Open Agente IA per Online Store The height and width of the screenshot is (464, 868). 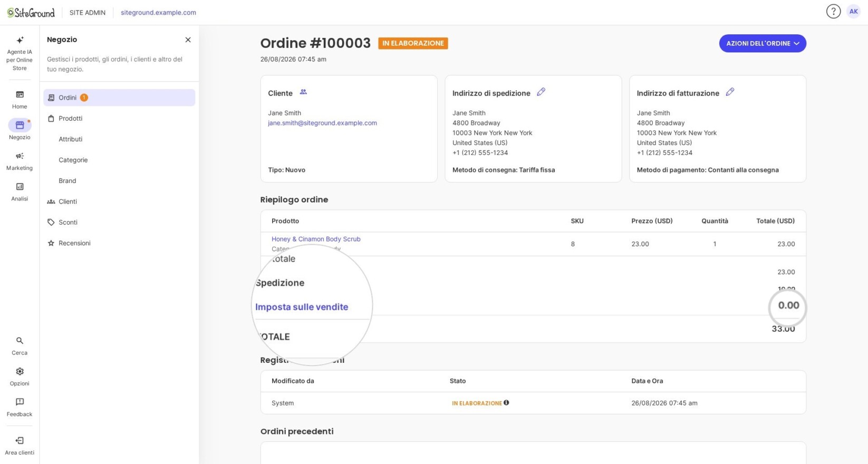click(20, 54)
